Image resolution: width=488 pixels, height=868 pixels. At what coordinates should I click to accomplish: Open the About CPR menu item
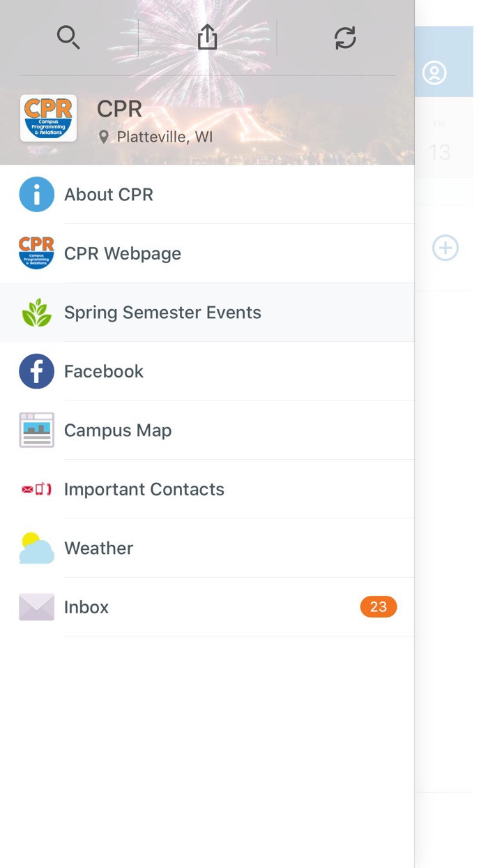tap(109, 195)
